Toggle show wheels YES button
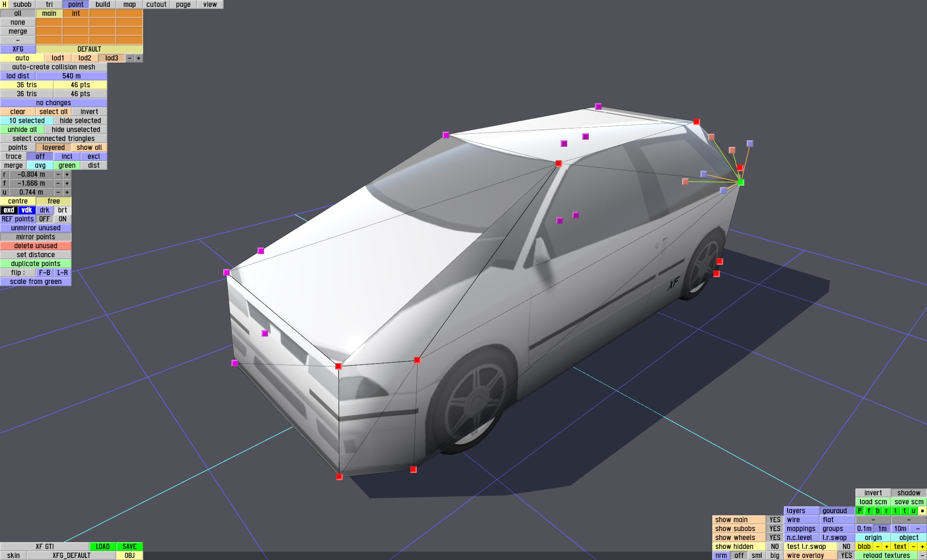The image size is (927, 560). [775, 538]
